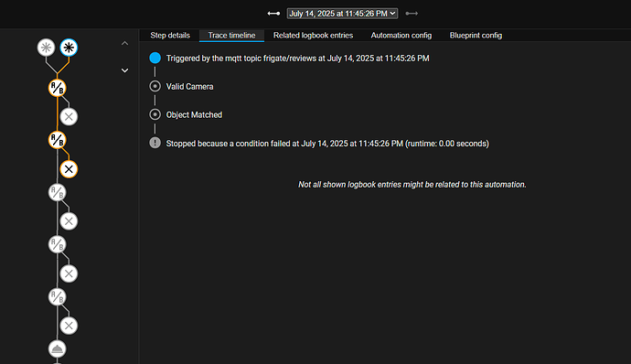The height and width of the screenshot is (364, 631).
Task: Click the grey X node under first condition
Action: (69, 117)
